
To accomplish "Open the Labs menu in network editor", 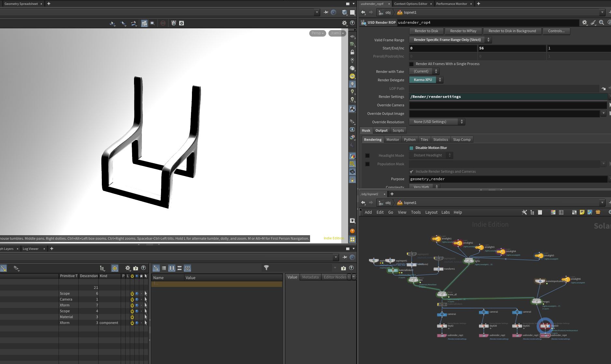I will coord(445,212).
